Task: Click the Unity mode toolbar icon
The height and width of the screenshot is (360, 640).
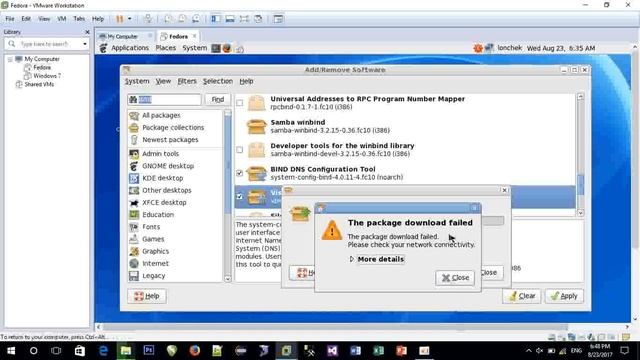Action: [258, 19]
